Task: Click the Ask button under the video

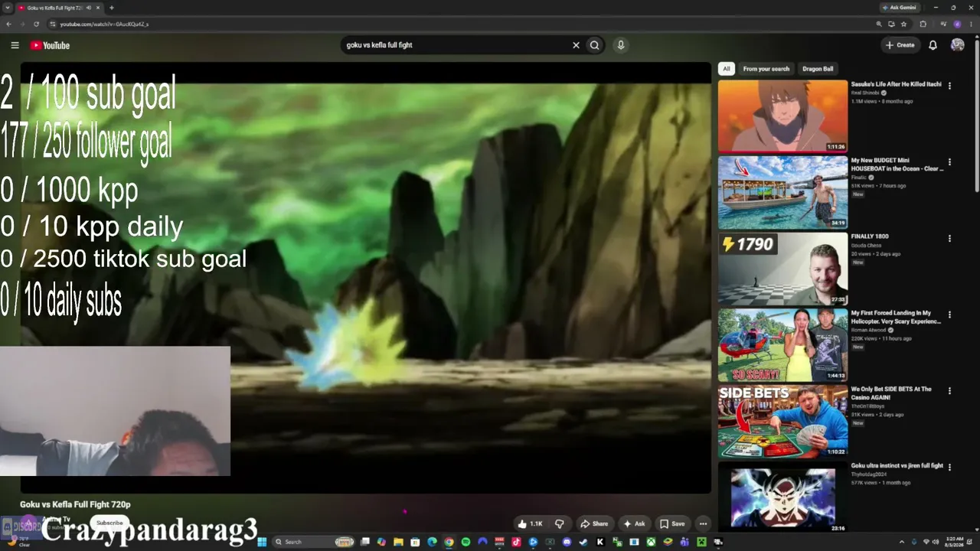Action: click(634, 524)
